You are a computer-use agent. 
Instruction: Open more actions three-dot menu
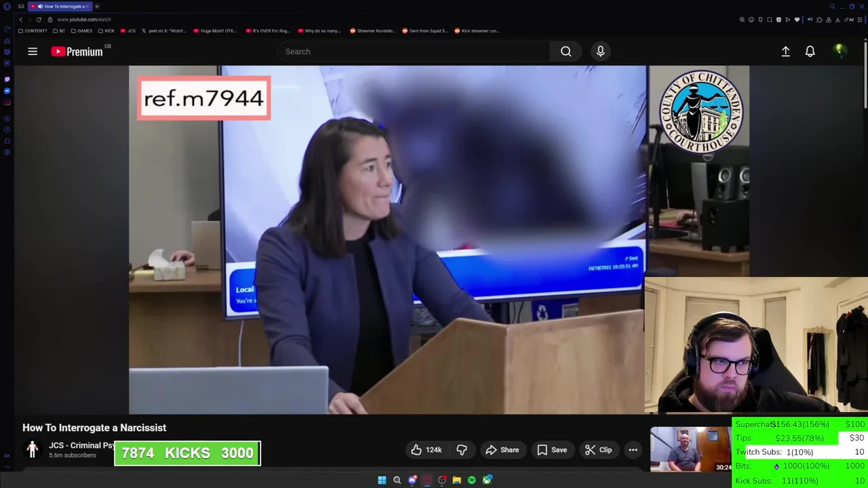pos(633,450)
